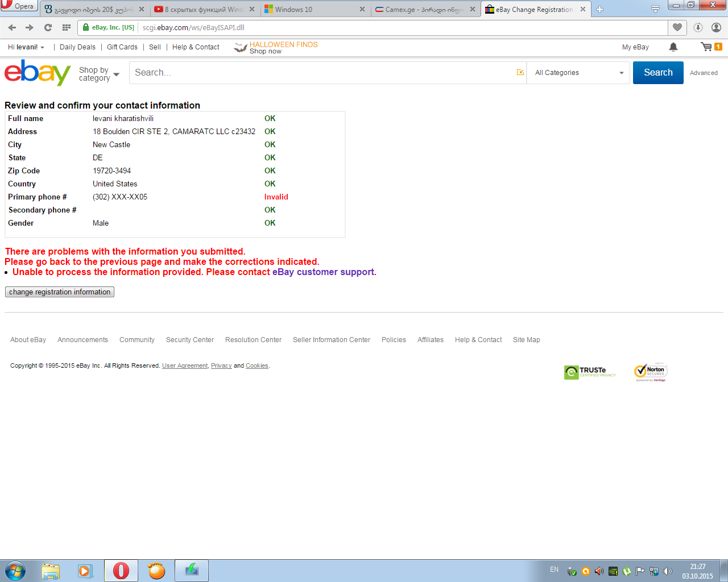Open the All Categories dropdown
728x582 pixels.
point(578,73)
